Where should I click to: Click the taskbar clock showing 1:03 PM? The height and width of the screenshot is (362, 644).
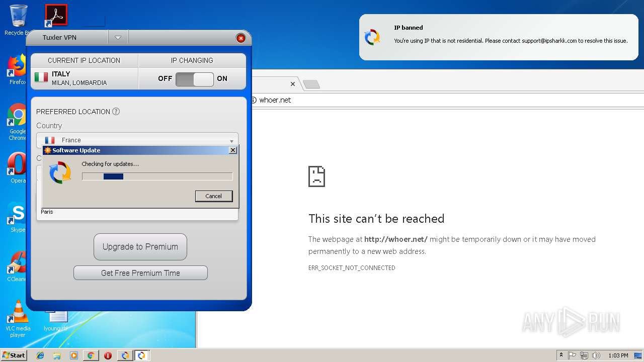pyautogui.click(x=618, y=355)
